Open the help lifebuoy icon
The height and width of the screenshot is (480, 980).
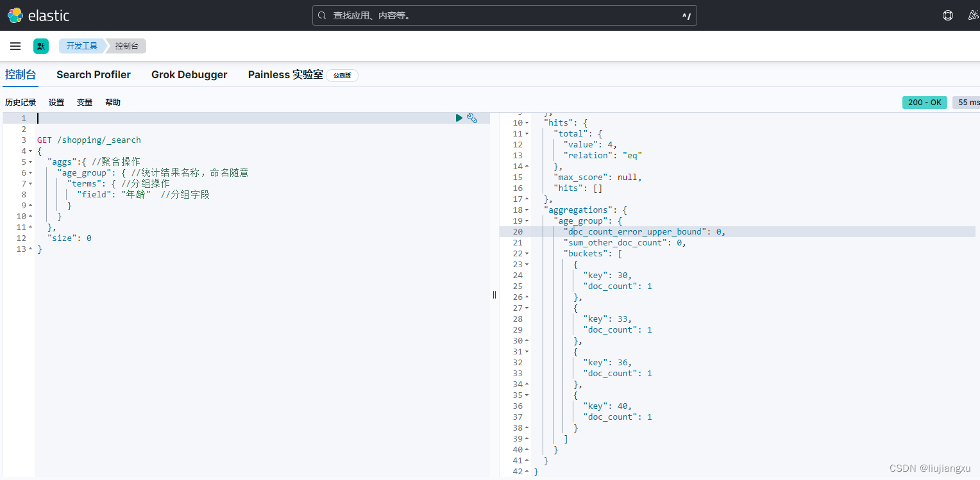[x=948, y=15]
